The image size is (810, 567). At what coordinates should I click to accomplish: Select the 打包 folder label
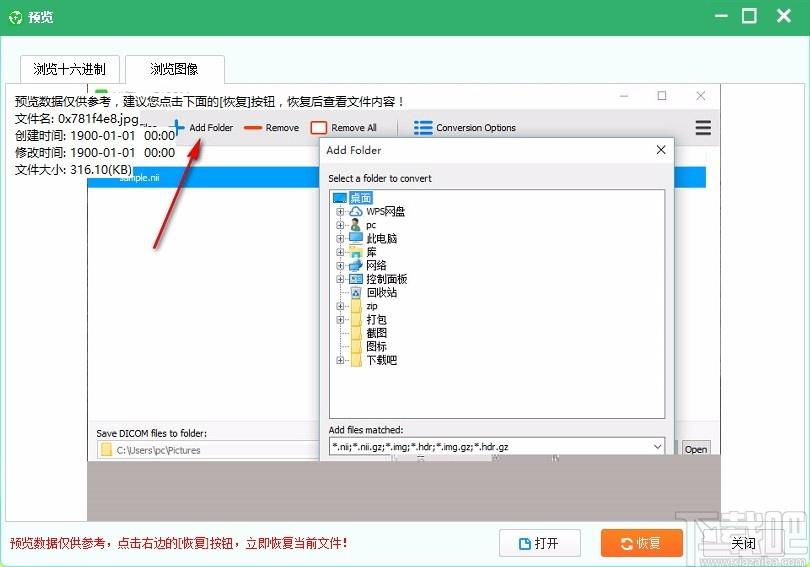click(x=377, y=320)
